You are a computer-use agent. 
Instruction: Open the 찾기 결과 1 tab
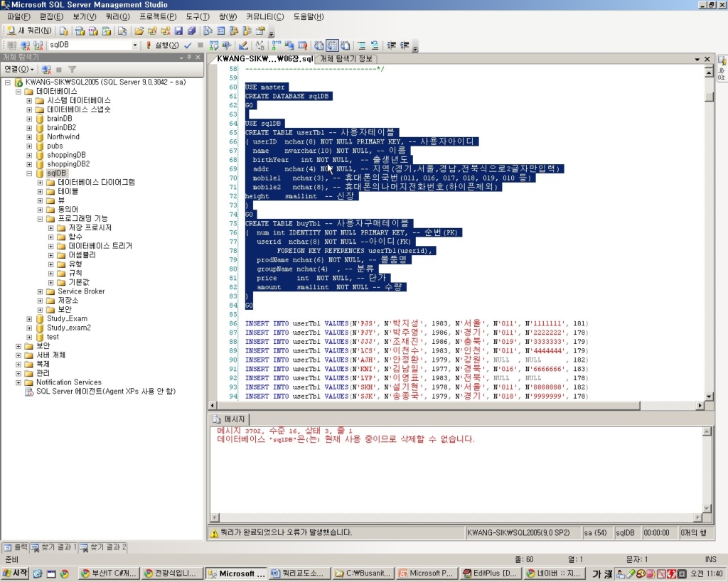pos(54,547)
